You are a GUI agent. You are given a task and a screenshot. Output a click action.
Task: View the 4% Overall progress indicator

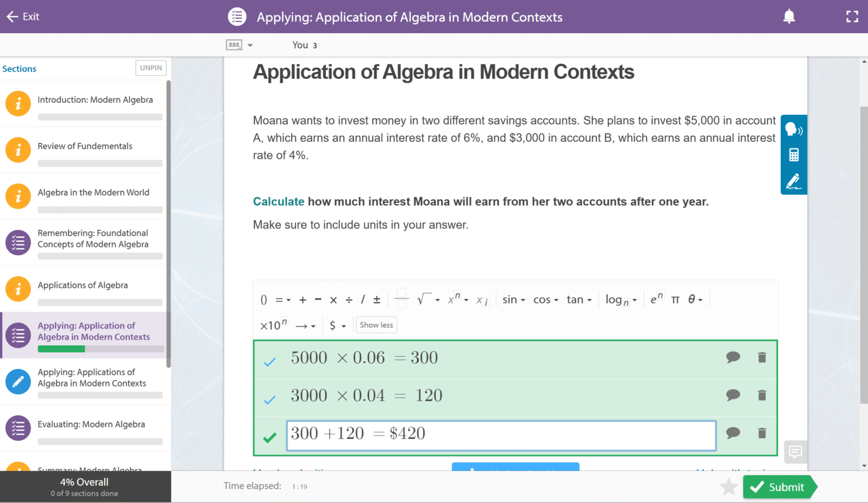pyautogui.click(x=84, y=482)
